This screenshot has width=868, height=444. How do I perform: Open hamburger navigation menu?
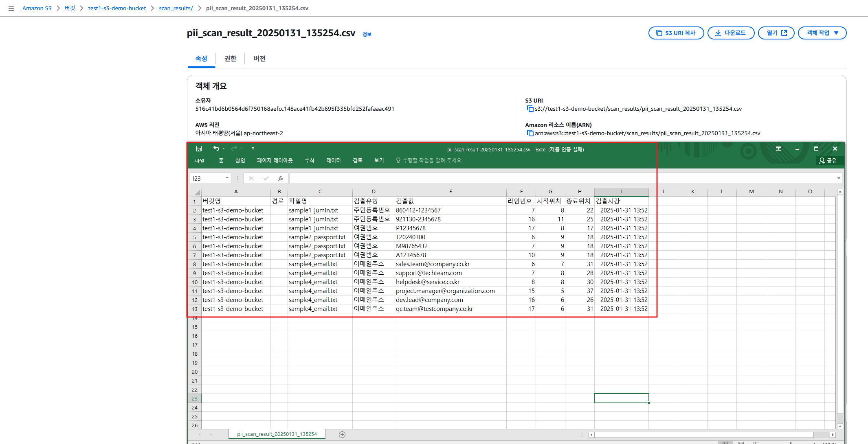(x=11, y=8)
